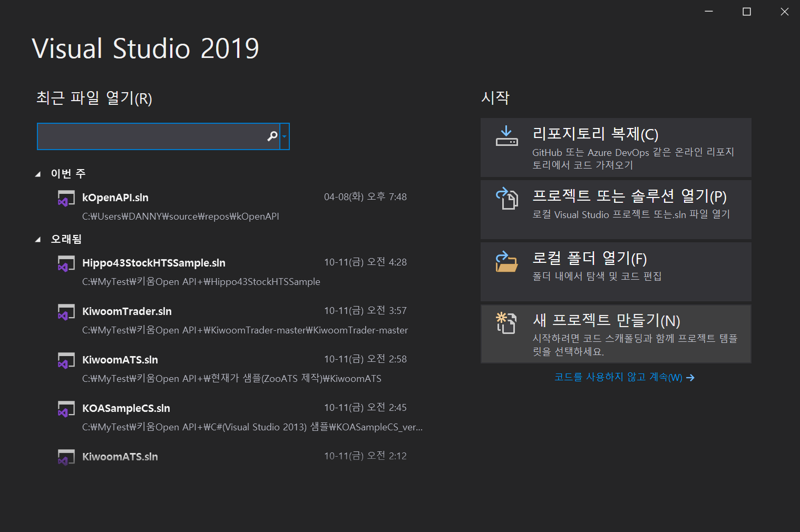Click the 코드를 사용하지 않고 계속(W) link

623,377
